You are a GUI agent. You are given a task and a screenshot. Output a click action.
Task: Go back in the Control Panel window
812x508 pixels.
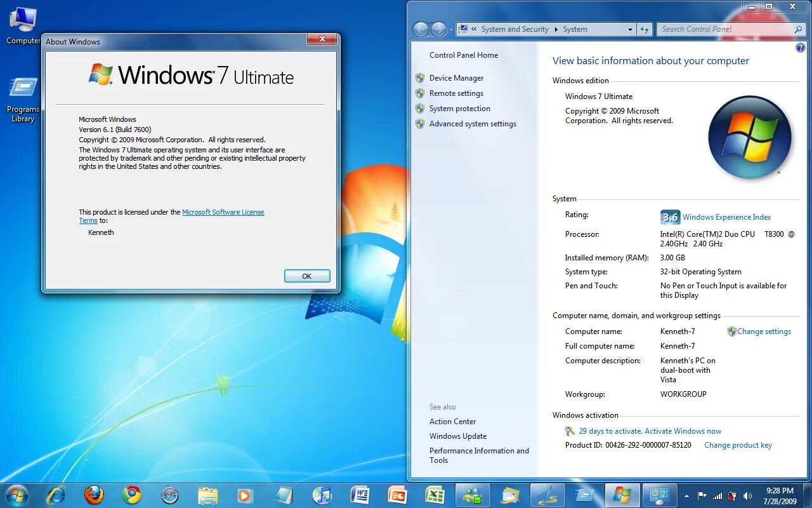click(x=421, y=29)
